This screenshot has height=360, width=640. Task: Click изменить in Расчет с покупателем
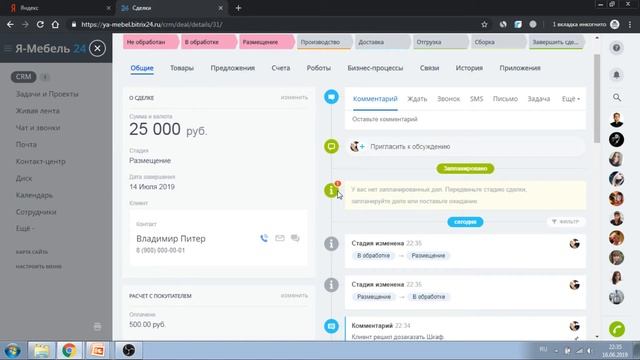click(x=294, y=296)
